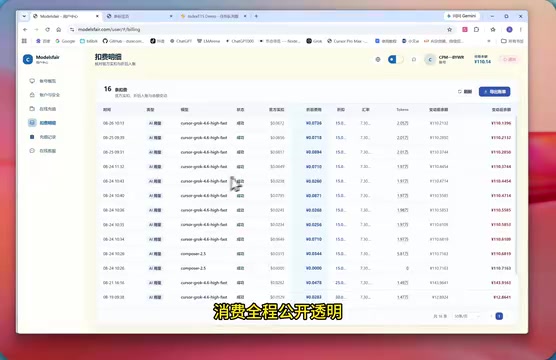Image resolution: width=556 pixels, height=360 pixels.
Task: Open the message icon in page header
Action: click(x=414, y=59)
